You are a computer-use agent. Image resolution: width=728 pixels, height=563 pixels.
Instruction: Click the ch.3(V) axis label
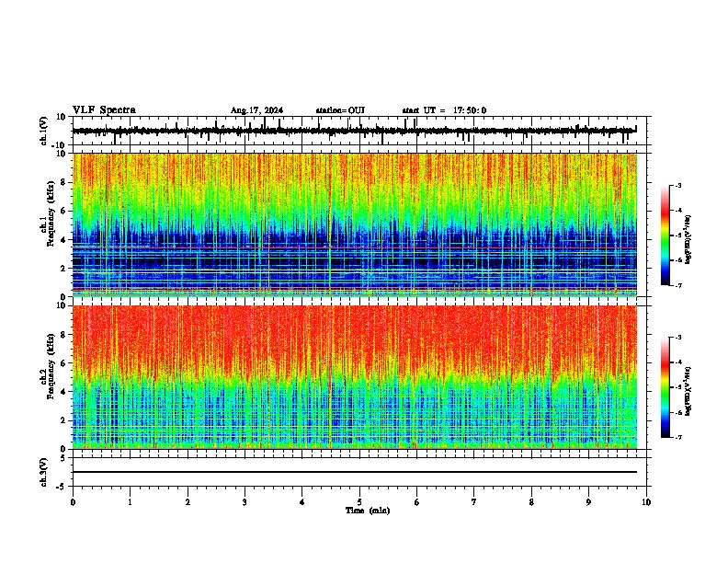pos(44,472)
